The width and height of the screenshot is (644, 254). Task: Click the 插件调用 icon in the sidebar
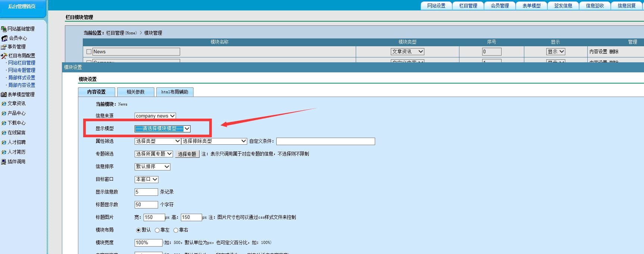4,162
